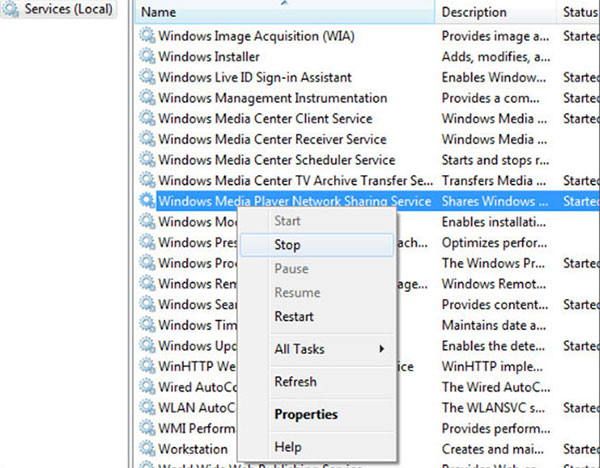Click the 'Adds, modifies, a...' description cell

click(x=496, y=57)
